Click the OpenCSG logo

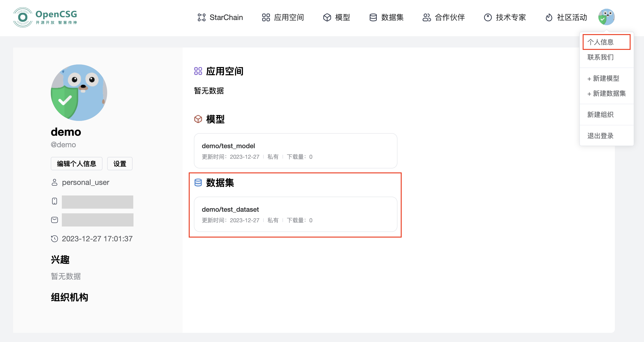click(x=45, y=17)
